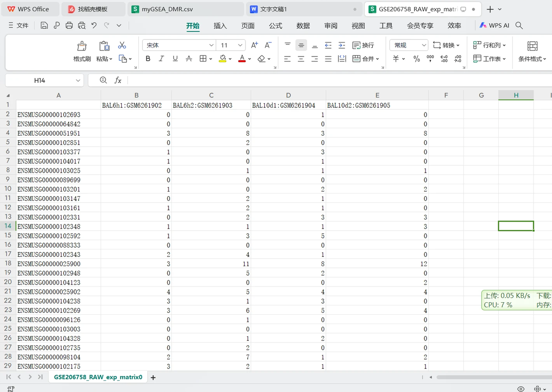
Task: Click the decrease decimal places icon
Action: (458, 59)
